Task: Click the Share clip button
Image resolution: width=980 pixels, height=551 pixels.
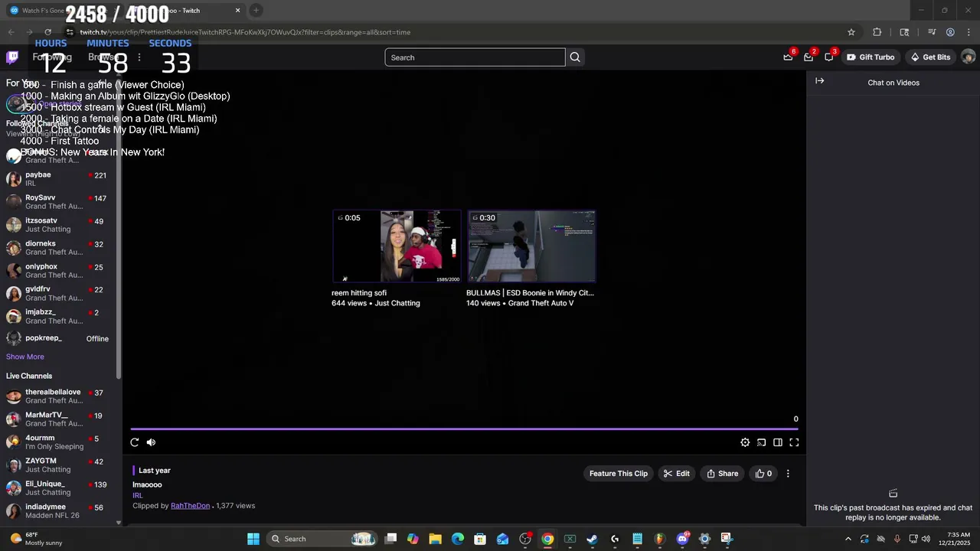Action: click(x=723, y=474)
